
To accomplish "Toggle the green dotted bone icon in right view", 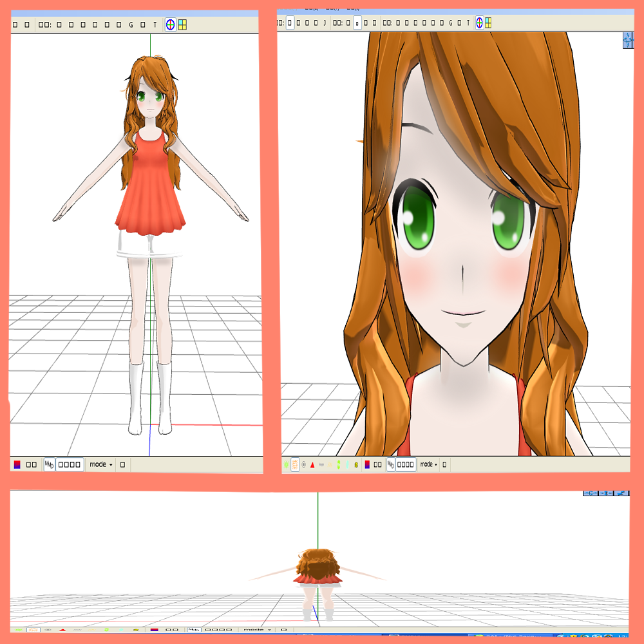I will click(339, 464).
